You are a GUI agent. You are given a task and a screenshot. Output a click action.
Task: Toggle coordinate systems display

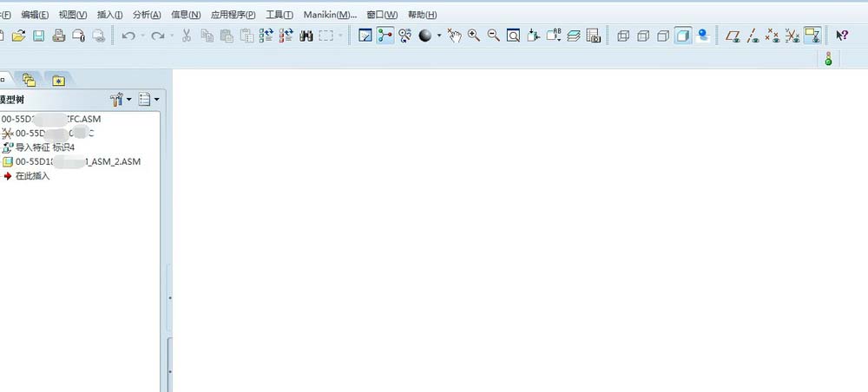pyautogui.click(x=792, y=36)
